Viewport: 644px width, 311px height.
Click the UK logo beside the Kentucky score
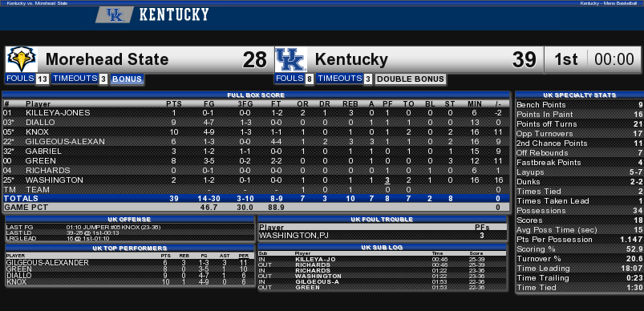tap(291, 59)
